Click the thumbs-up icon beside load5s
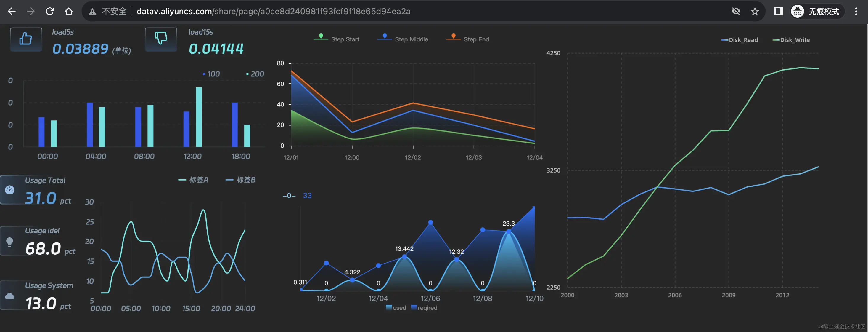The height and width of the screenshot is (332, 868). 26,39
